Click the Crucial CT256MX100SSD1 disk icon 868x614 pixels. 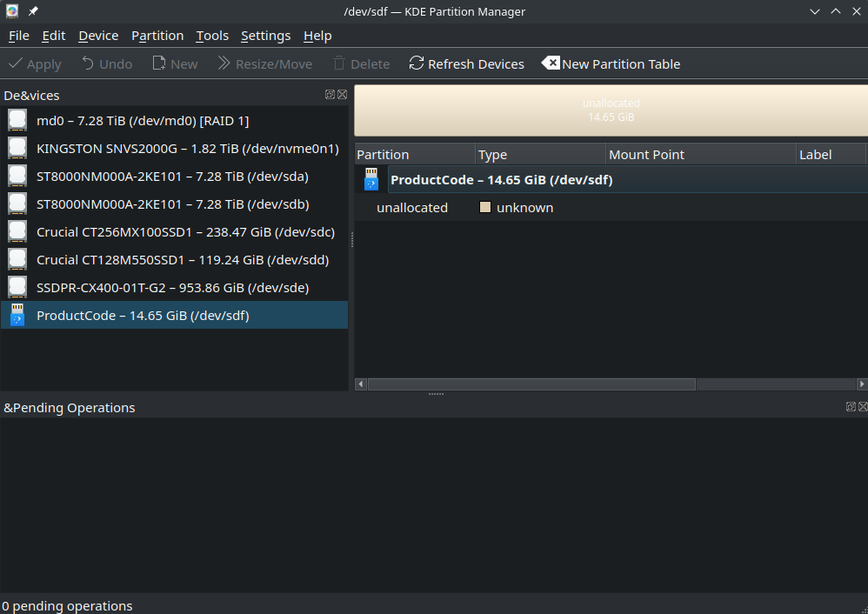(x=17, y=231)
